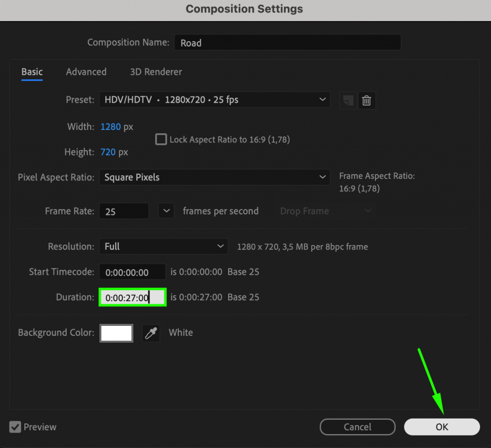Enable Lock Aspect Ratio to 16:9
Viewport: 491px width, 448px height.
(x=161, y=139)
